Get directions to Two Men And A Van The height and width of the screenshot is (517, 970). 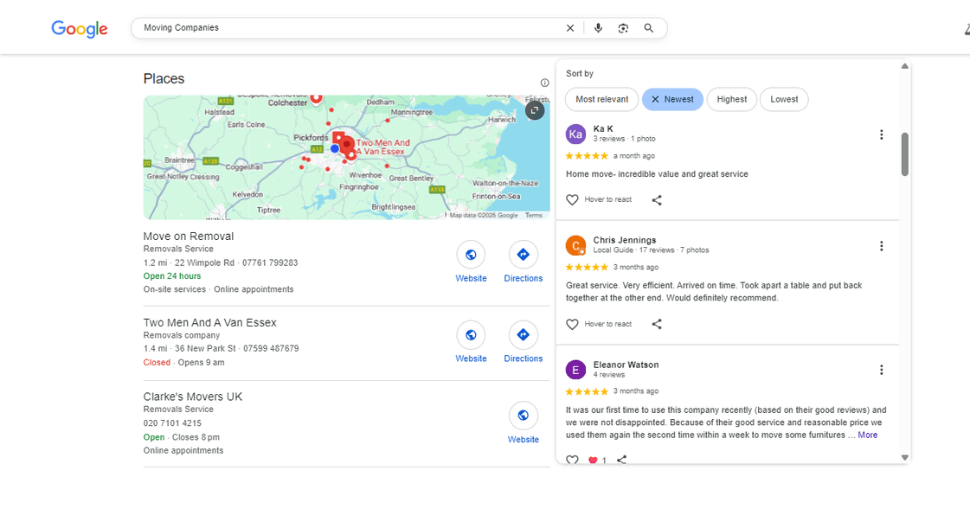pyautogui.click(x=523, y=335)
